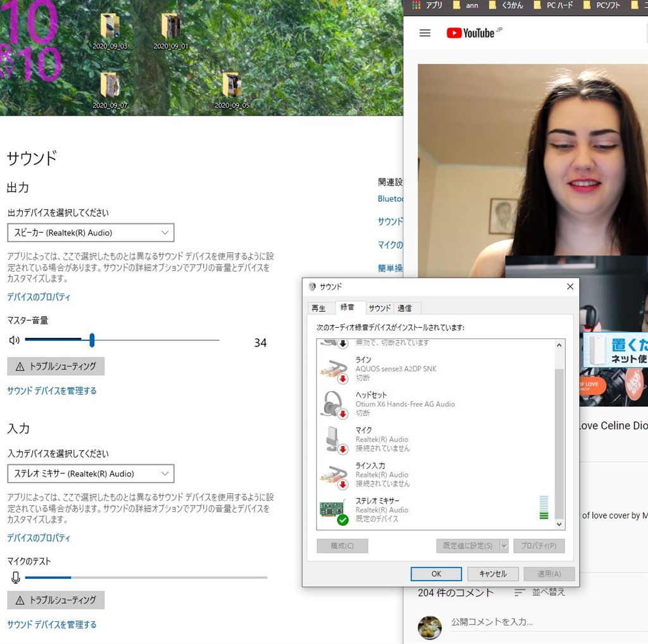The image size is (648, 644).
Task: Click the master volume slider handle
Action: pos(92,340)
